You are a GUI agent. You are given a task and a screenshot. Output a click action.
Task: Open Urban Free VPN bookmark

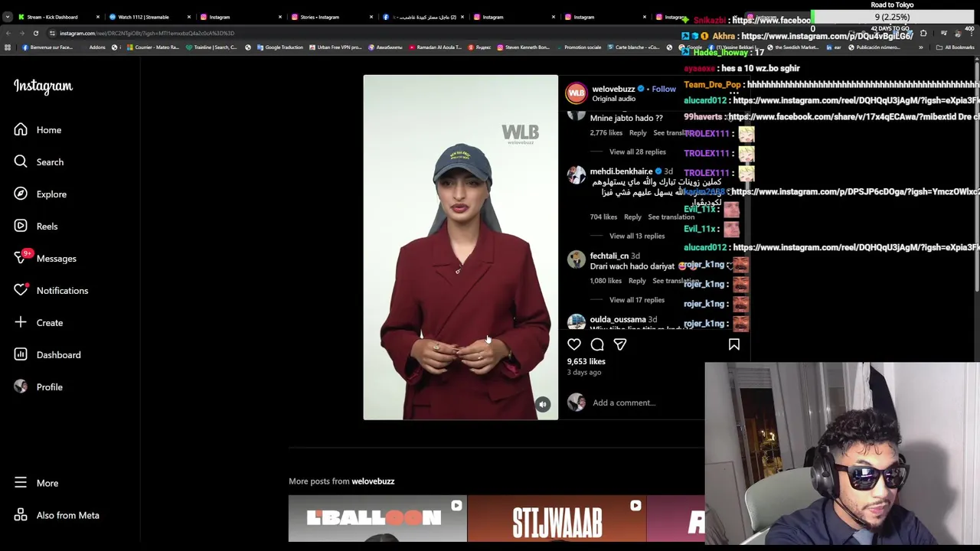click(x=335, y=47)
